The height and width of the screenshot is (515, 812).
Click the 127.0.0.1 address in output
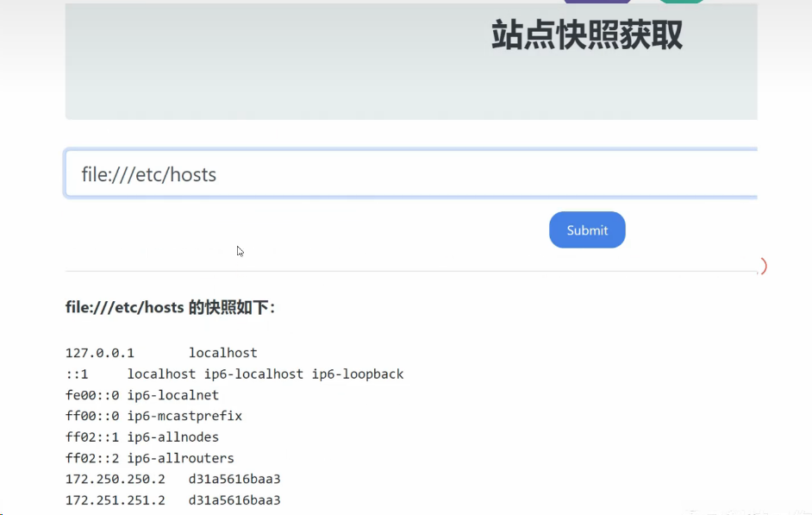100,353
